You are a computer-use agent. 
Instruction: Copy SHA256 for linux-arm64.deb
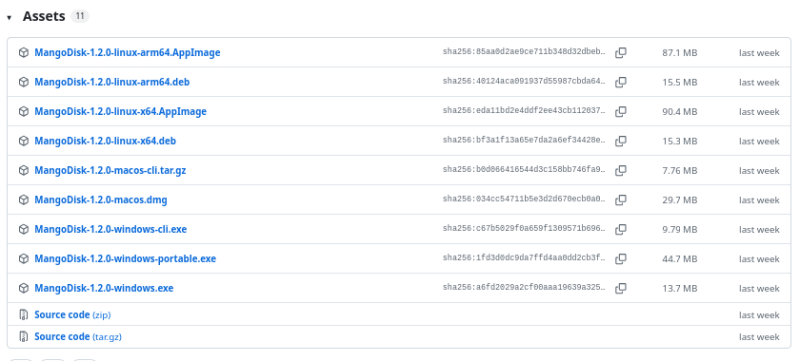click(620, 82)
